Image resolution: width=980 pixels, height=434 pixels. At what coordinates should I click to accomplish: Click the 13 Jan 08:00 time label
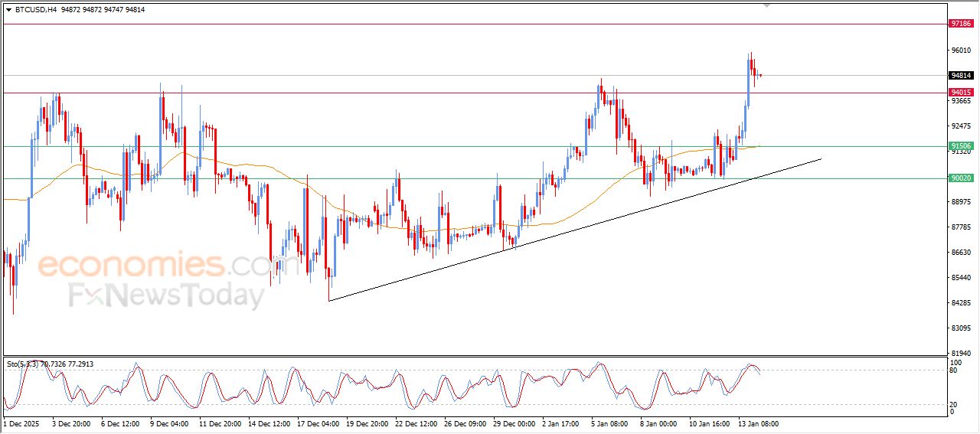tap(758, 423)
